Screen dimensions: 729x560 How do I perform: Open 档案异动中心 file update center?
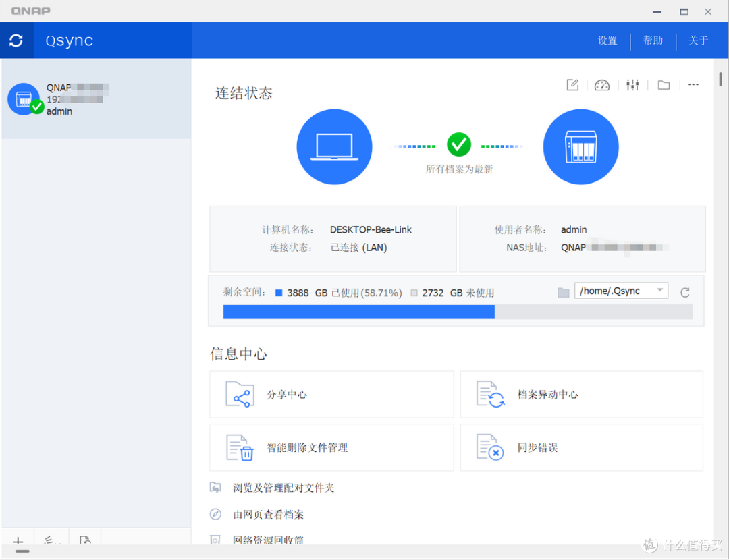[582, 395]
